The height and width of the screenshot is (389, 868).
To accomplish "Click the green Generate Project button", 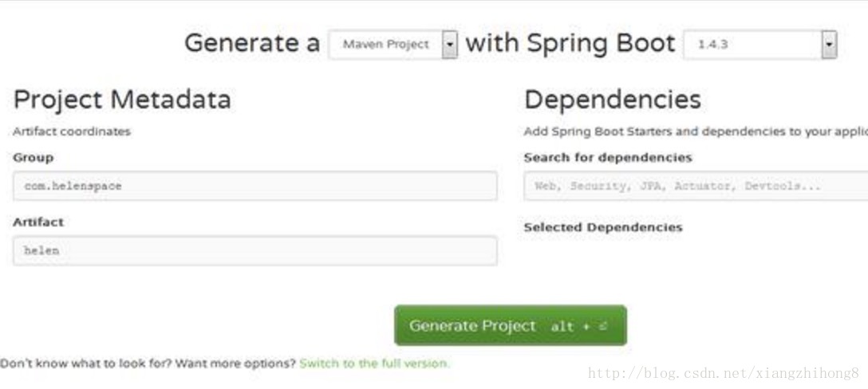I will (x=511, y=325).
